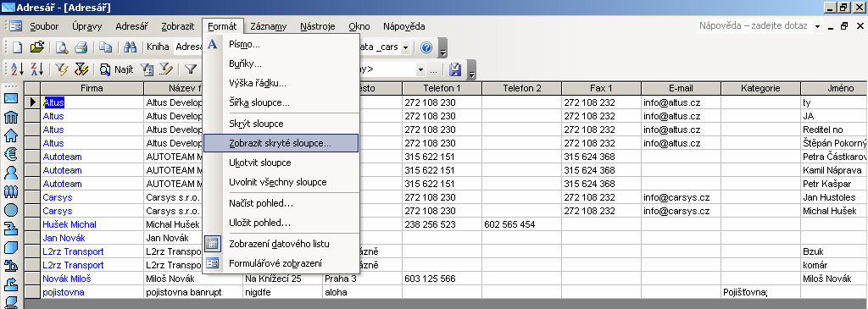
Task: Click the Open folder toolbar icon
Action: click(x=36, y=47)
